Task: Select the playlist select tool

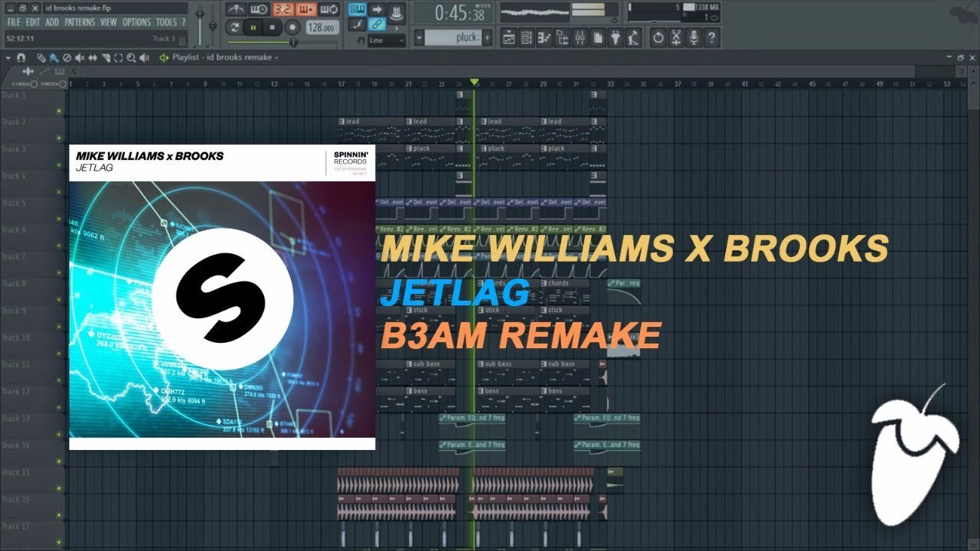Action: click(118, 58)
